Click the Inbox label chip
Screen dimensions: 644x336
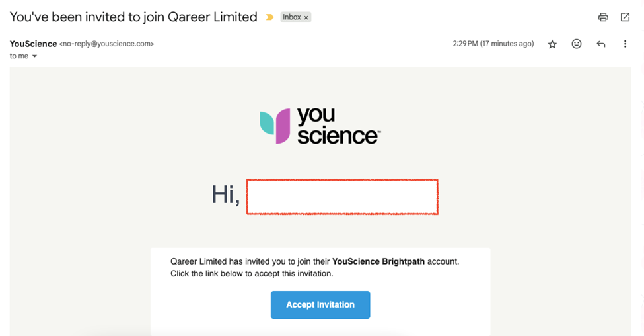[291, 17]
